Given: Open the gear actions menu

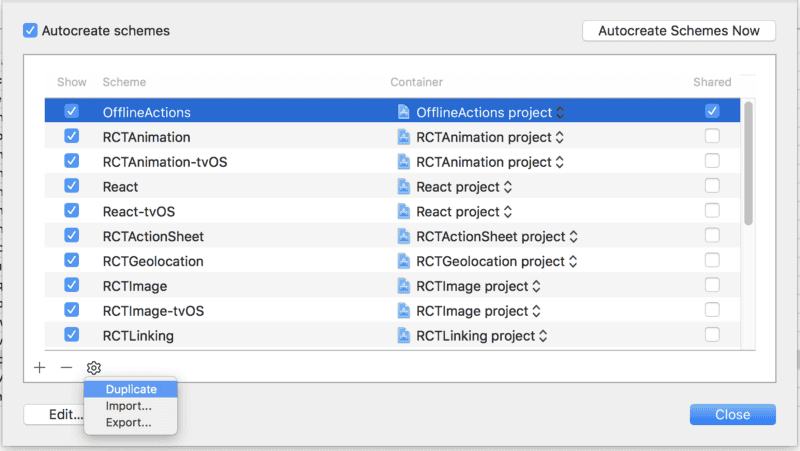Looking at the screenshot, I should tap(94, 367).
